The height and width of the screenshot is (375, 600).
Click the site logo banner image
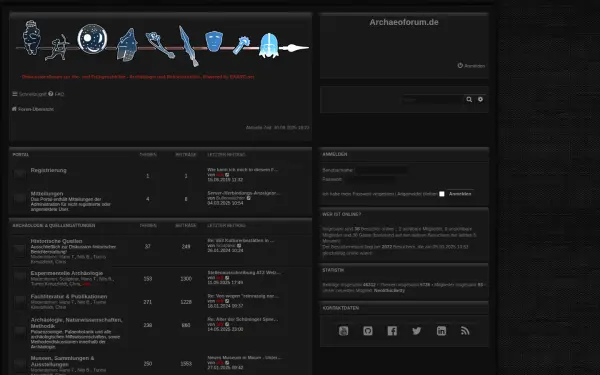pos(162,43)
